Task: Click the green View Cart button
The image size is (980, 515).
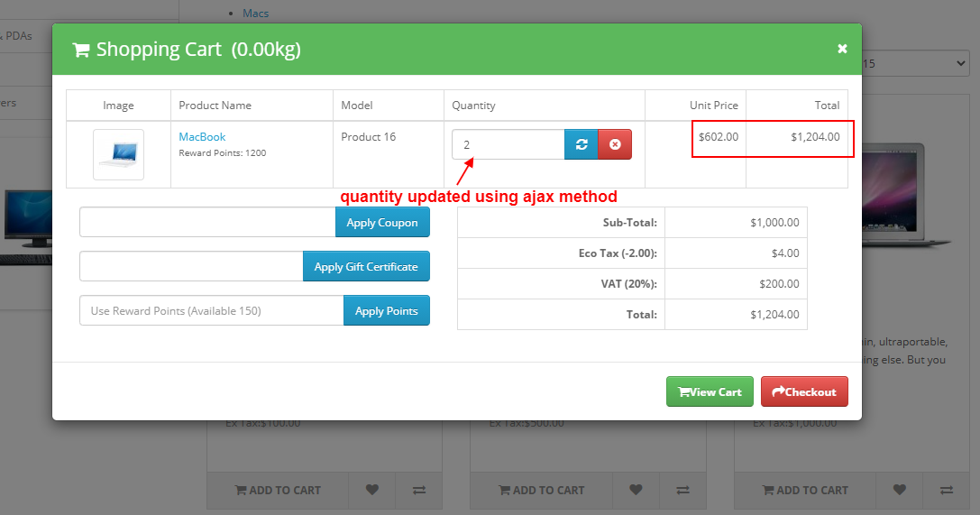Action: [x=710, y=391]
